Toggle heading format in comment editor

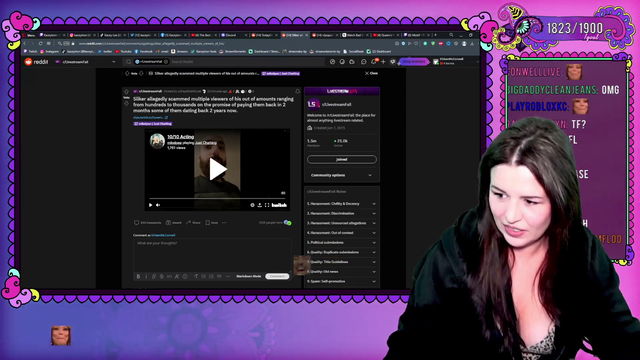click(x=196, y=277)
